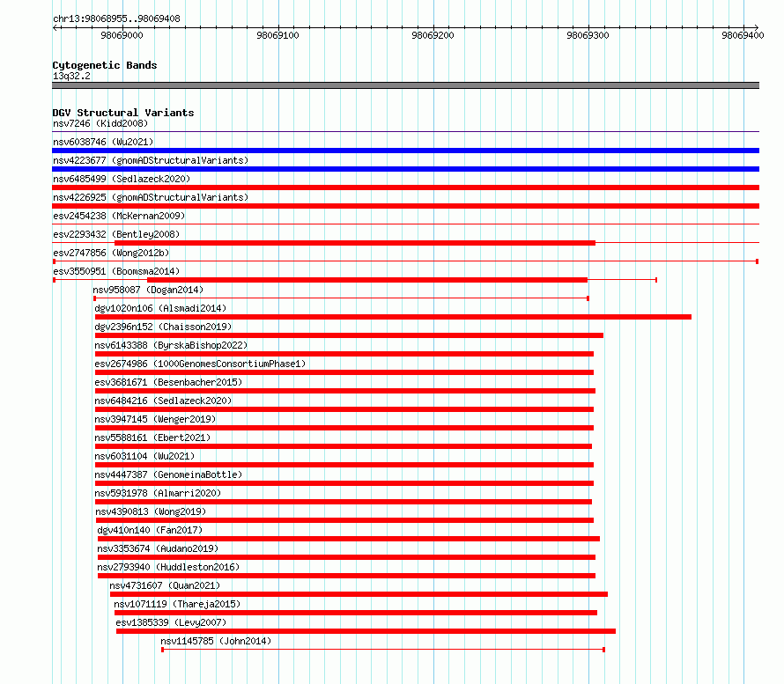Viewport: 784px width, 684px height.
Task: Click the esv1385339 (Levy2007) label
Action: click(171, 622)
